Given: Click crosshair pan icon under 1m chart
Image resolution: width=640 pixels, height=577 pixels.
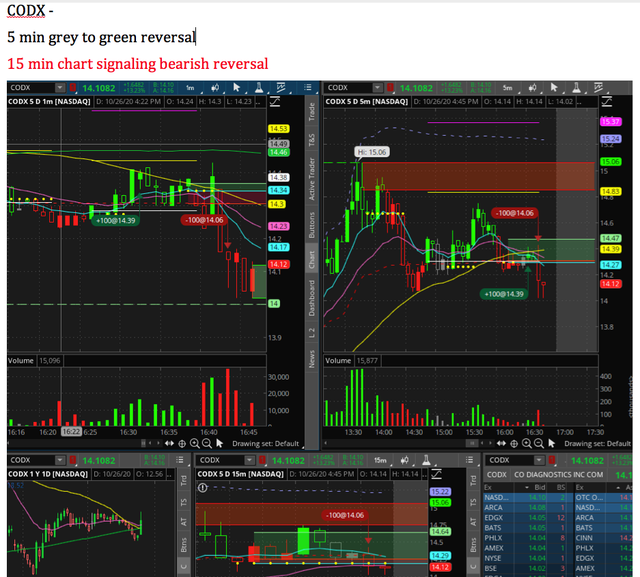Looking at the screenshot, I should [182, 444].
